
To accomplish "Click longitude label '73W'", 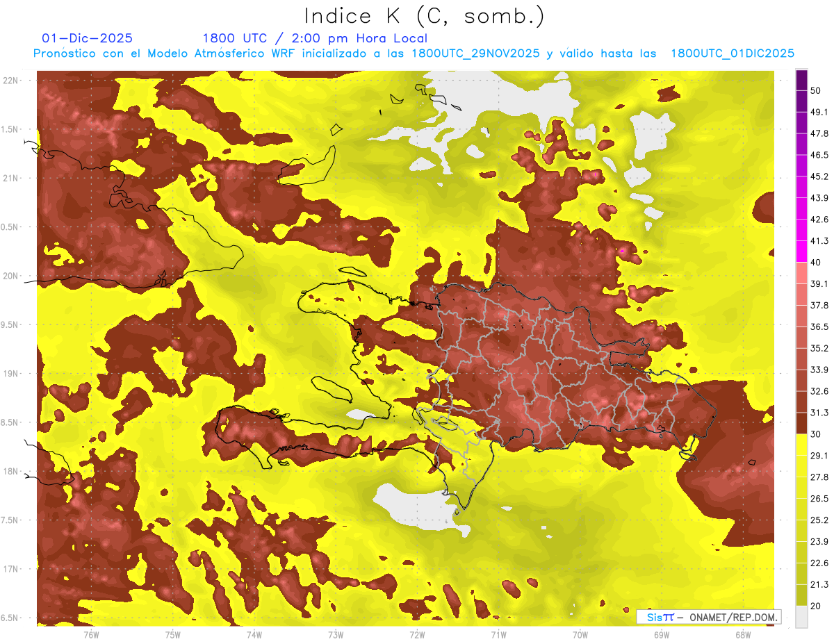I will (x=336, y=634).
